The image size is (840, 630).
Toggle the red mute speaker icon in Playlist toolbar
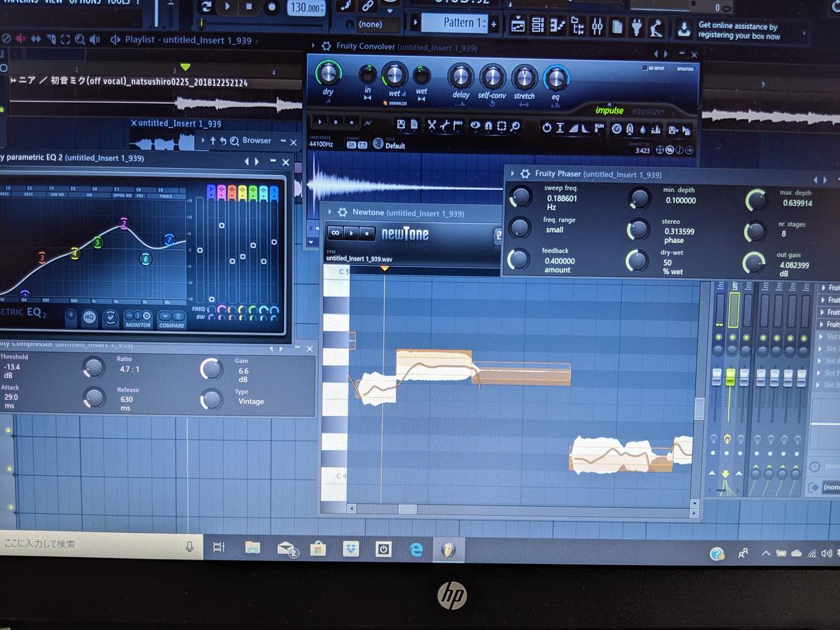(21, 39)
